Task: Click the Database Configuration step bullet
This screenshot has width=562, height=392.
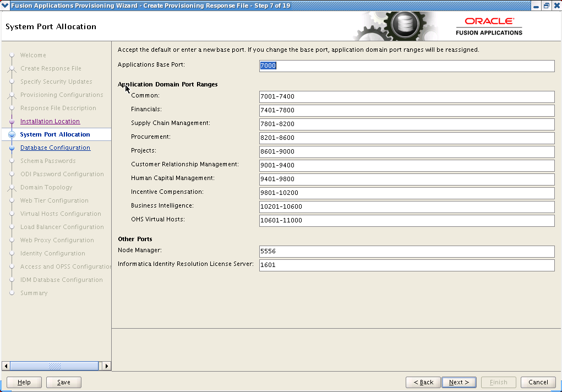Action: click(x=12, y=148)
